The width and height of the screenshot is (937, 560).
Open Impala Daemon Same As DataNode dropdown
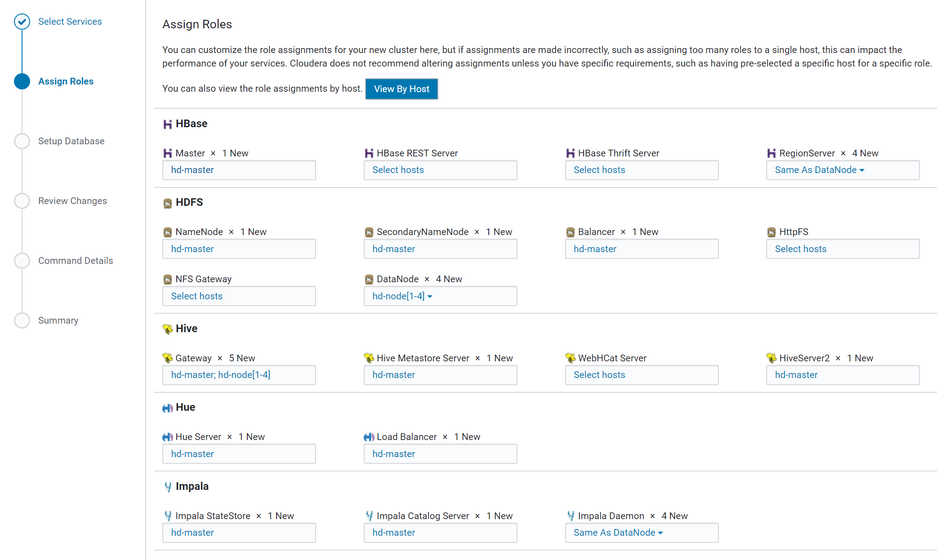point(618,533)
